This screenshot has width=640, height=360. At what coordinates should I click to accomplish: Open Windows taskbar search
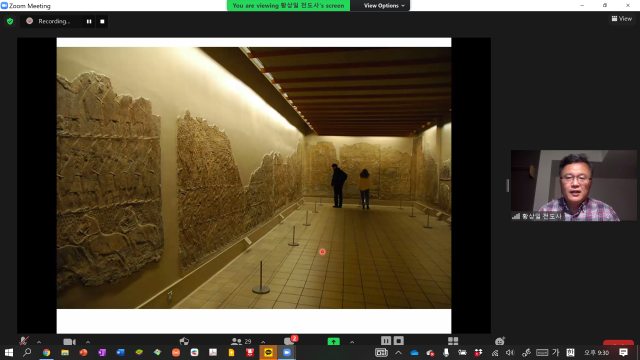pos(27,352)
